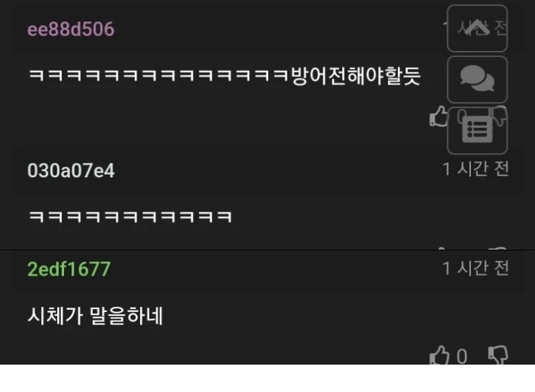
Task: Upvote the 030a07e4 comment's partially visible thumbs-up
Action: point(440,248)
